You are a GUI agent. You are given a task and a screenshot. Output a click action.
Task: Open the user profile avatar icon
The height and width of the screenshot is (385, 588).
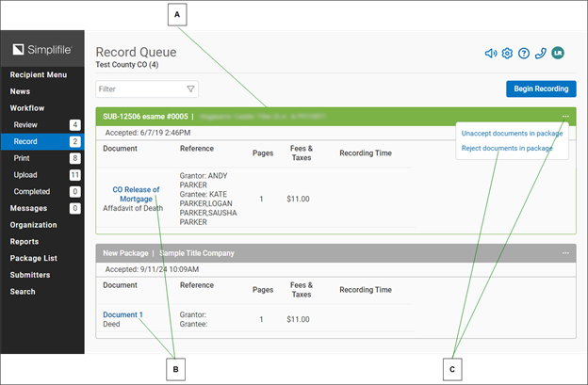click(559, 53)
